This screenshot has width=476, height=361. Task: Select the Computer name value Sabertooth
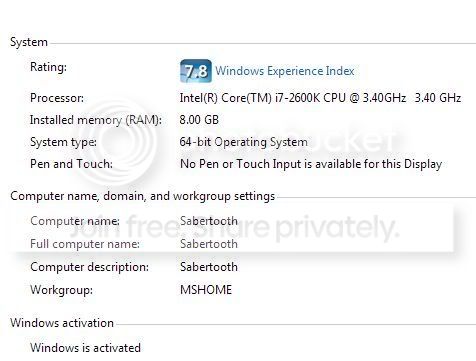[209, 221]
